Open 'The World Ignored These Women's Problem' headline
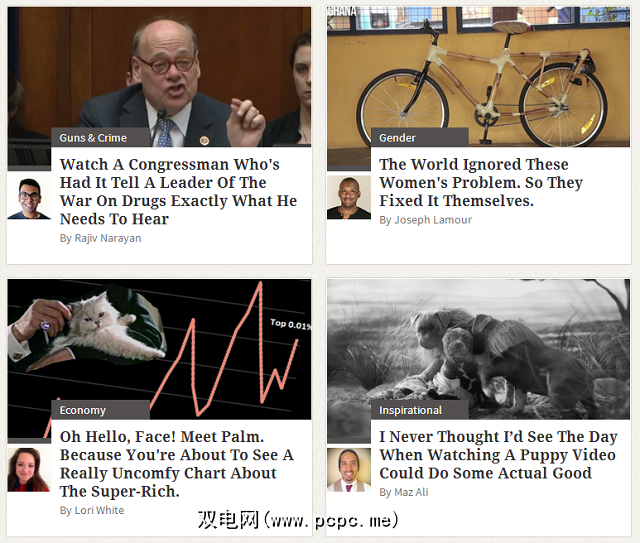Screen dimensions: 640x543 pos(481,182)
